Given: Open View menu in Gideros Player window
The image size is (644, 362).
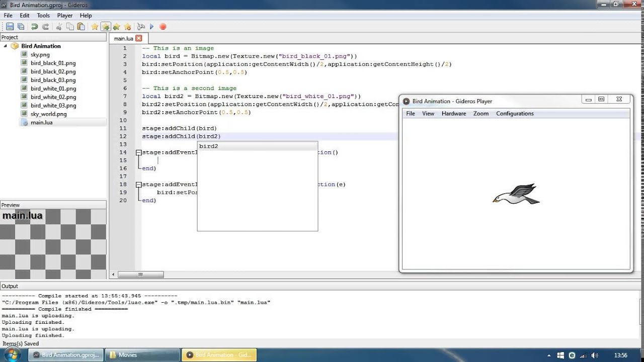Looking at the screenshot, I should (x=428, y=114).
